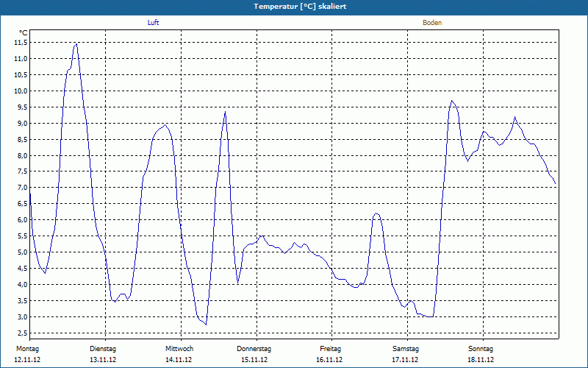Click the 7,0 y-axis value

click(22, 188)
